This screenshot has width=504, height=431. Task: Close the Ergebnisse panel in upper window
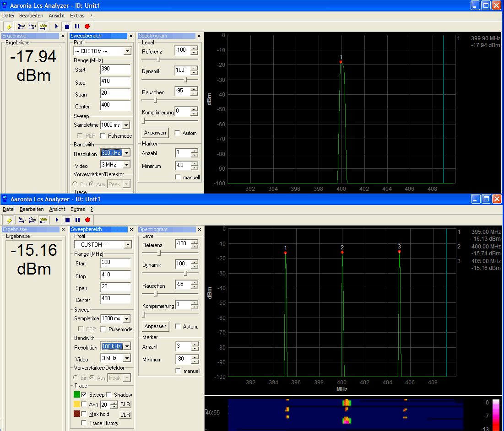click(x=63, y=36)
